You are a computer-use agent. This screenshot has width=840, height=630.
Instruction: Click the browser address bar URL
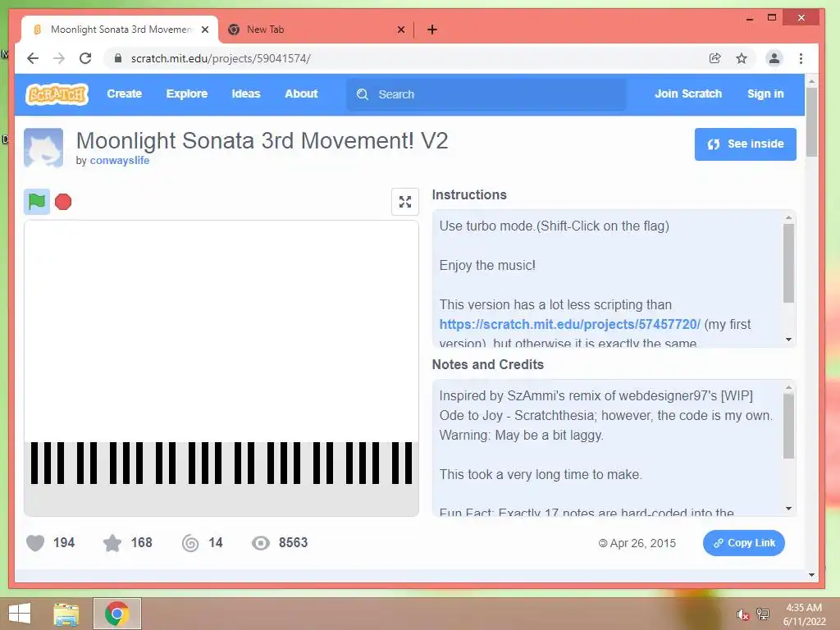[x=221, y=58]
